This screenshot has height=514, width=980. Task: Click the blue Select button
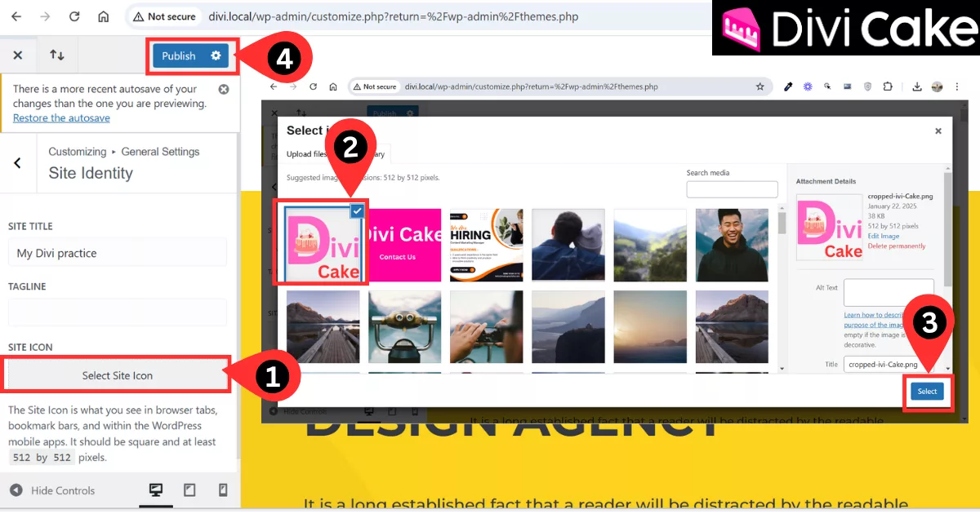927,392
